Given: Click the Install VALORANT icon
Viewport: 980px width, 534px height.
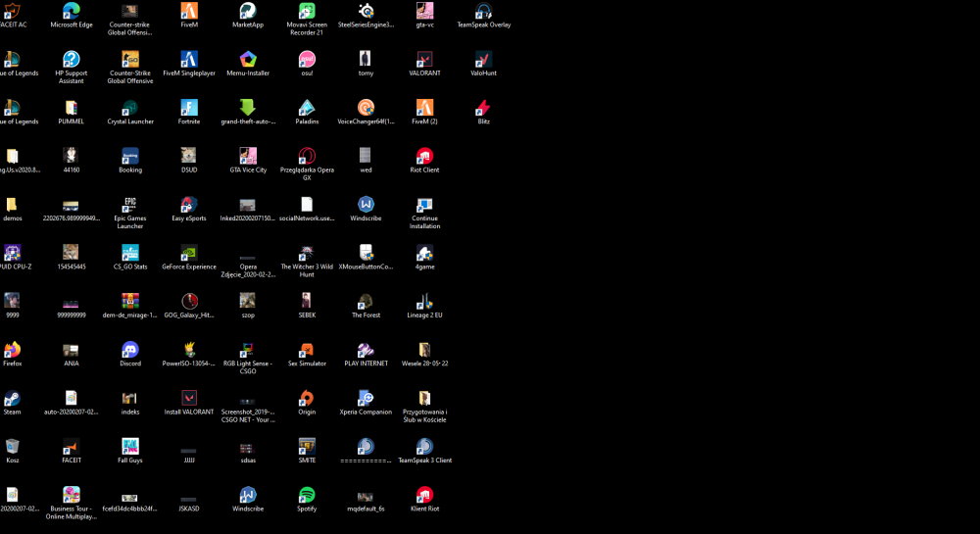Looking at the screenshot, I should pos(189,398).
